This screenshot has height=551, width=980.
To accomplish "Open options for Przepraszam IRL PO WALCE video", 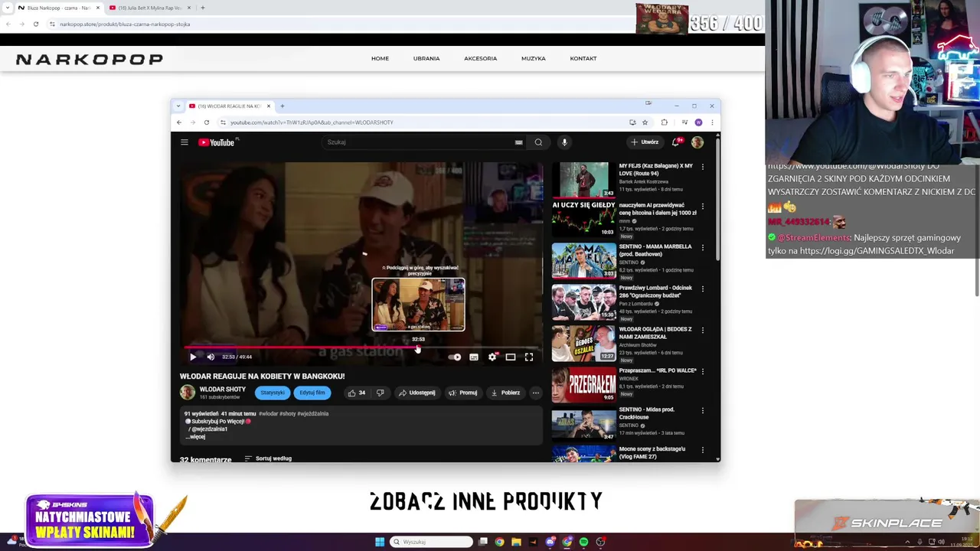I will [703, 371].
